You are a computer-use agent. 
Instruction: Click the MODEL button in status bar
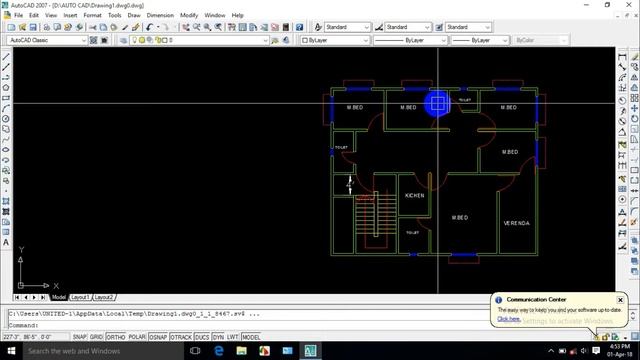point(251,337)
